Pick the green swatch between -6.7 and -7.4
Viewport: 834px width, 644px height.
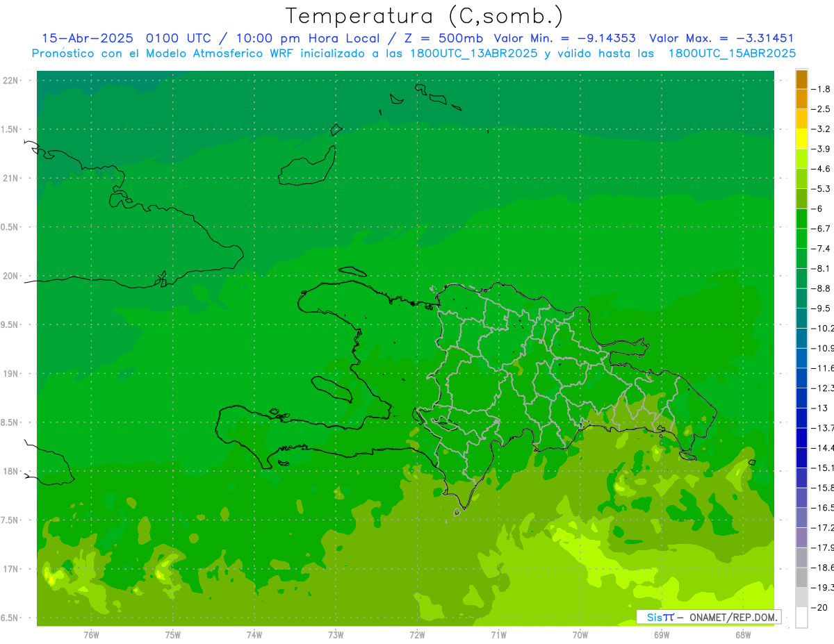[801, 239]
